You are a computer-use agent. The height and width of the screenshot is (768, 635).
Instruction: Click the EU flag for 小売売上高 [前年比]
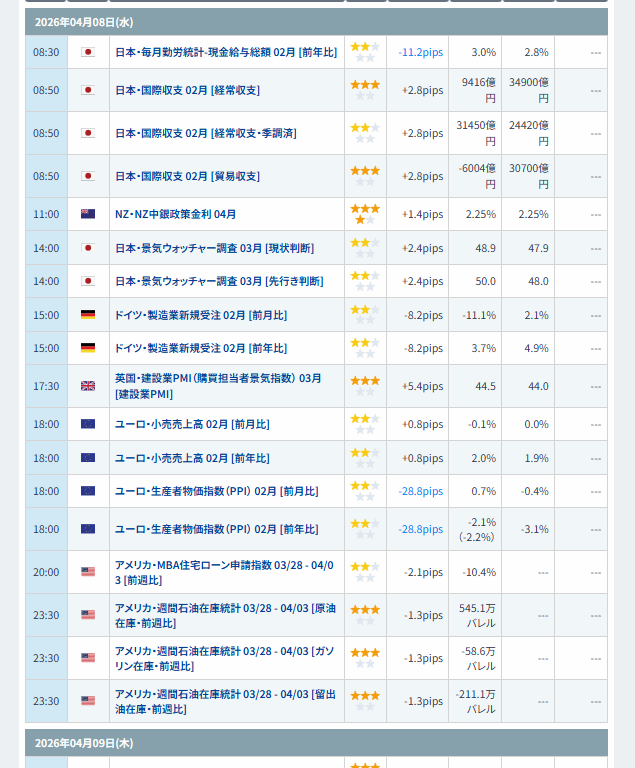tap(88, 458)
